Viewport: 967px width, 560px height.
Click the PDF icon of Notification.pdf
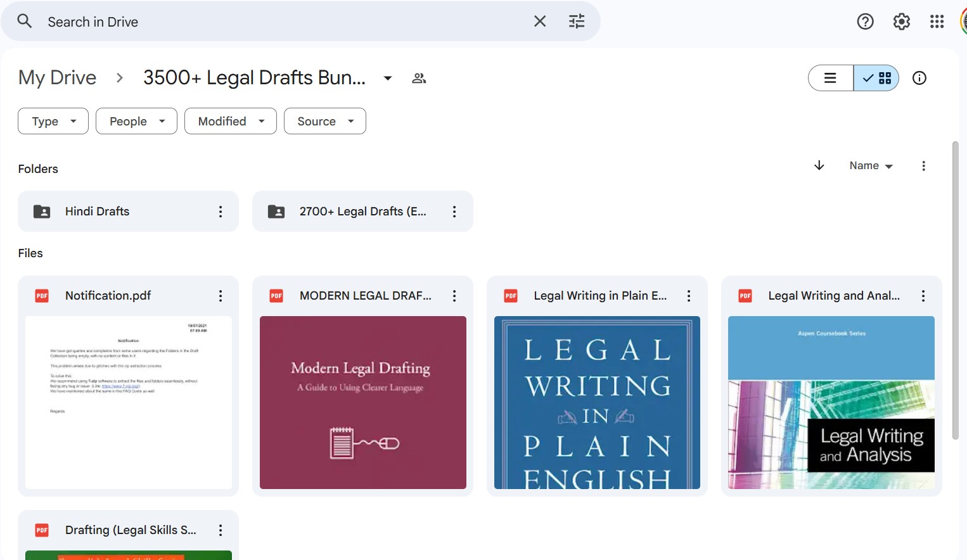pos(42,296)
